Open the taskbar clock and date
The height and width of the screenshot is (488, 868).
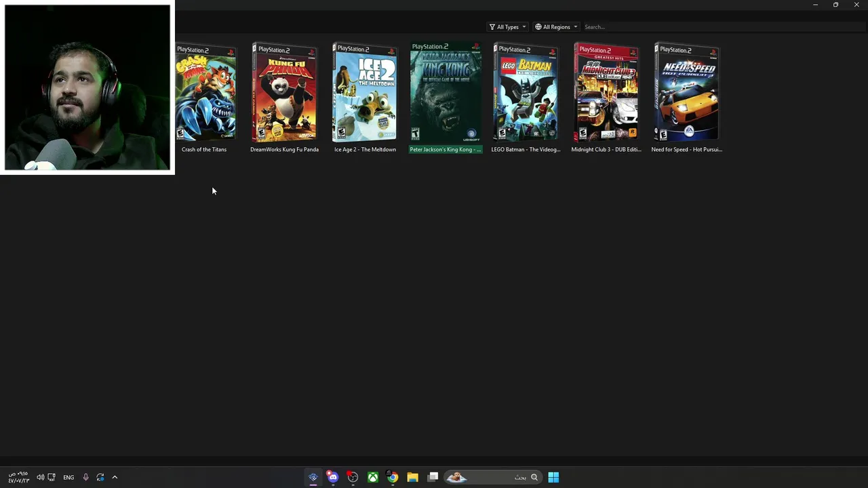tap(18, 477)
